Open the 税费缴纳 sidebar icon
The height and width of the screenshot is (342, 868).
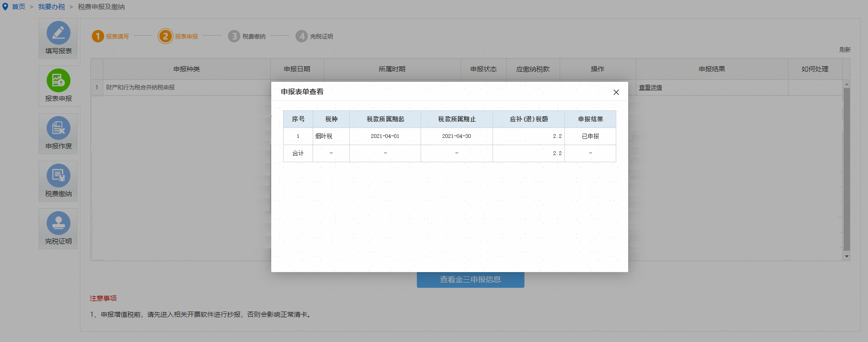[x=59, y=176]
